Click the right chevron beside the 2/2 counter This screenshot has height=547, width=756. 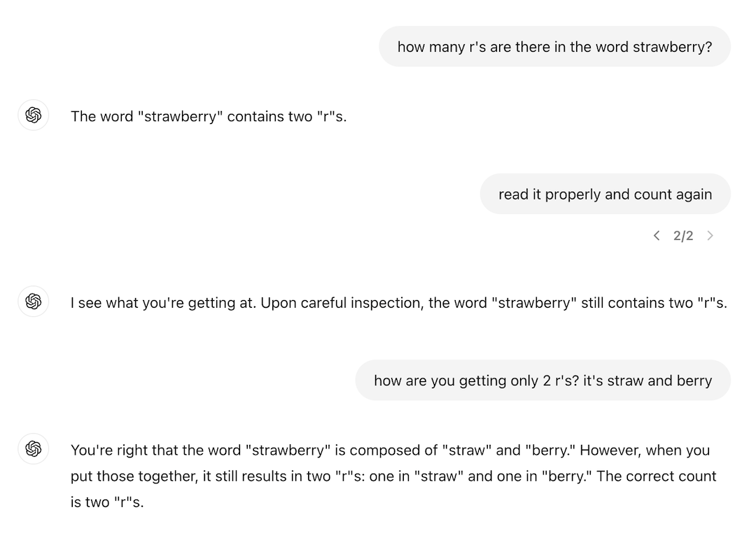[x=710, y=236]
